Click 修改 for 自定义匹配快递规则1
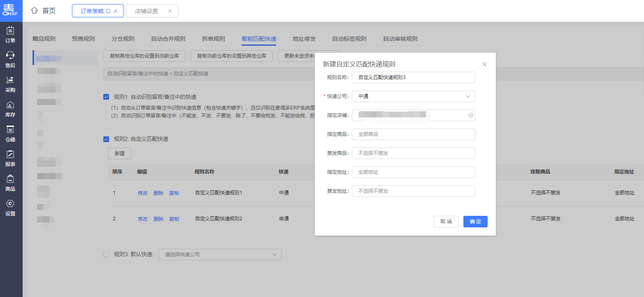Image resolution: width=644 pixels, height=297 pixels. (x=143, y=193)
